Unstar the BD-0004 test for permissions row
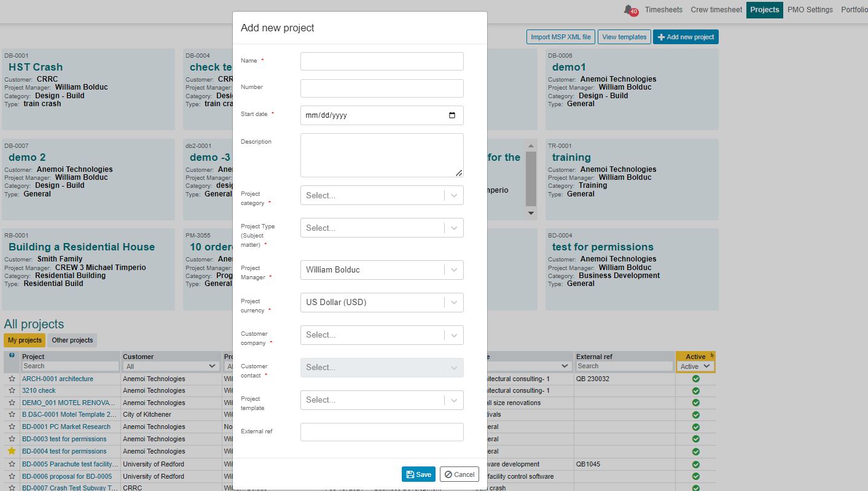Image resolution: width=868 pixels, height=491 pixels. (x=12, y=451)
